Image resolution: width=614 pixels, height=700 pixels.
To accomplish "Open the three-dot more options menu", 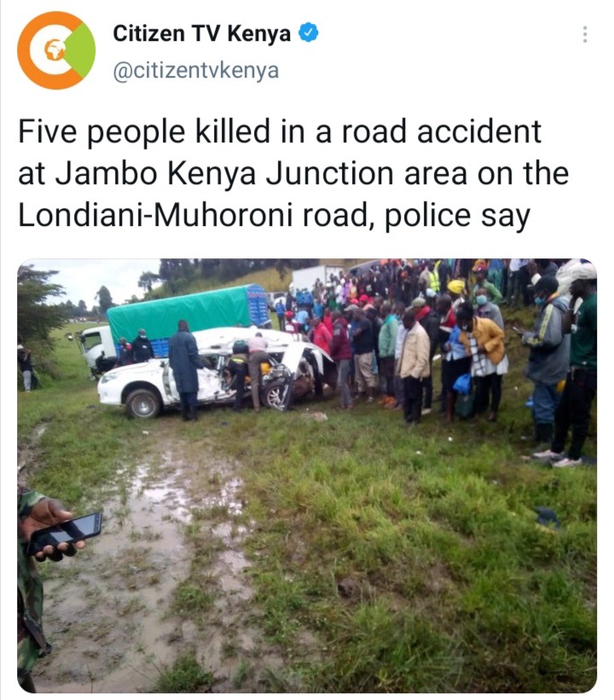I will 584,34.
